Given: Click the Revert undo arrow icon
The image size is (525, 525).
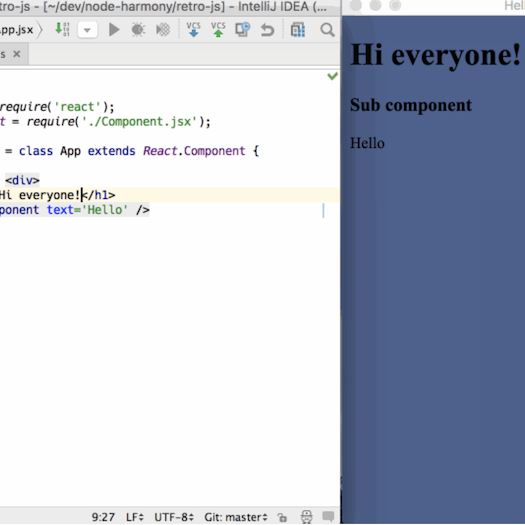Looking at the screenshot, I should pyautogui.click(x=268, y=30).
